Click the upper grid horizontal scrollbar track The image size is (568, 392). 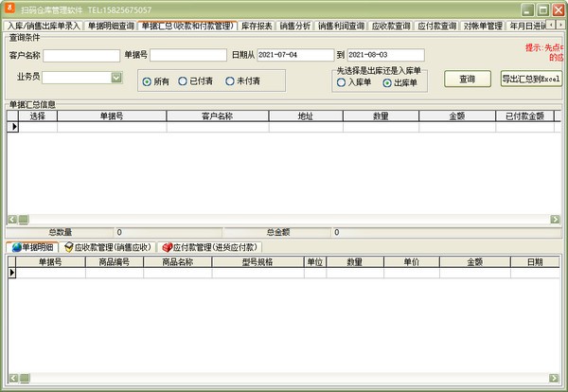[x=284, y=219]
